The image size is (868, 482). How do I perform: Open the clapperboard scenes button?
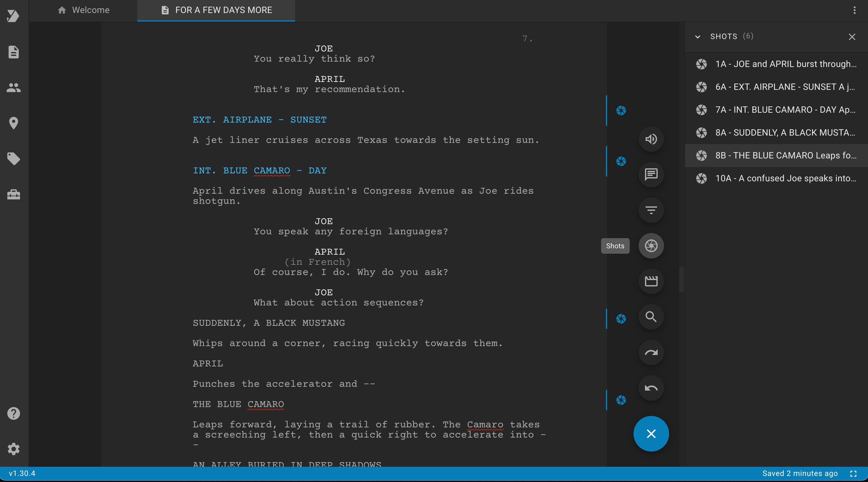coord(651,281)
